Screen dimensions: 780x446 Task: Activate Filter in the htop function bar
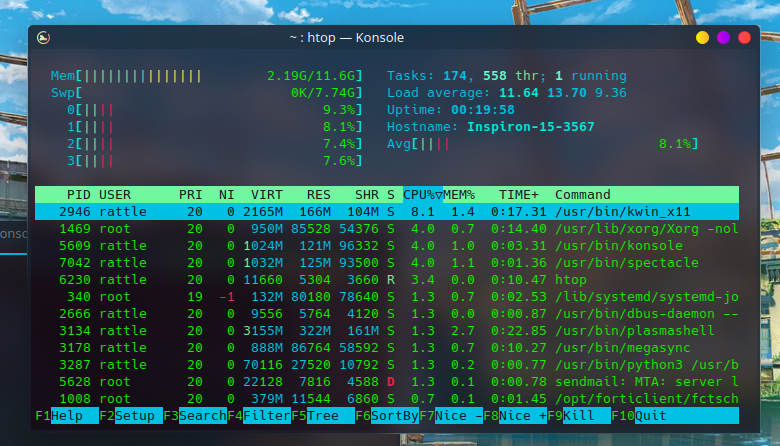tap(267, 416)
